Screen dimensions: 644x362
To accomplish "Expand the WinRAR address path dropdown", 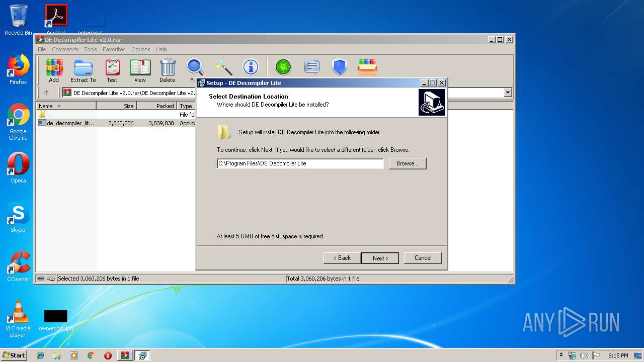I will pyautogui.click(x=508, y=93).
